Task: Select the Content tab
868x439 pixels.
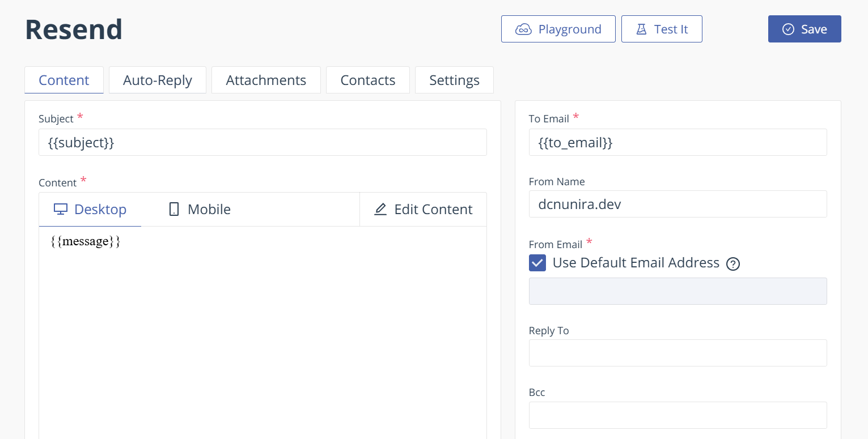Action: (64, 80)
